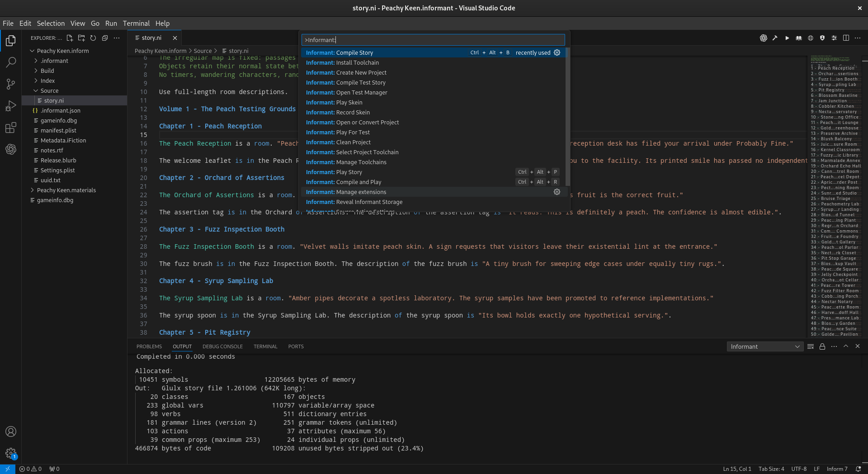Collapse the Source folder
The image size is (868, 474).
(x=75, y=90)
